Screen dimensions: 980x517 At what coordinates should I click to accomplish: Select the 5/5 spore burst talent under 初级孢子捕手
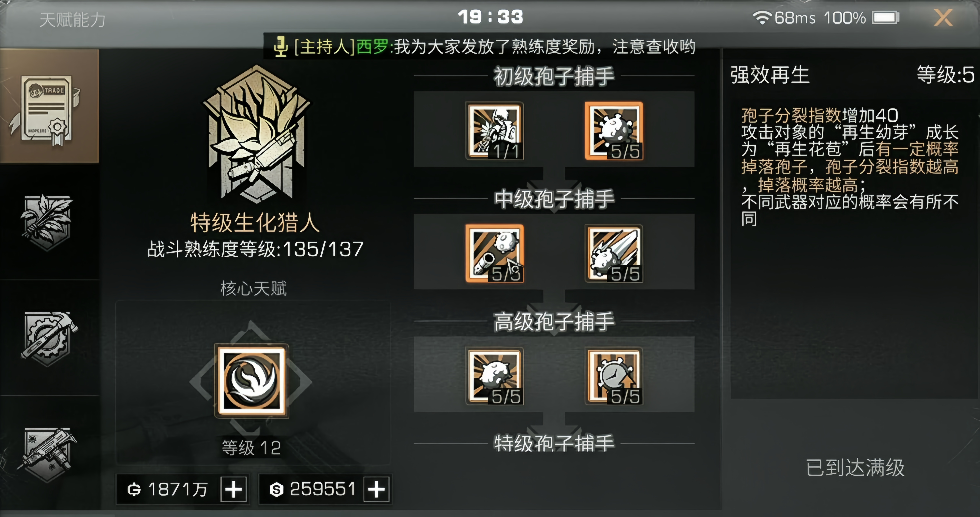(614, 131)
